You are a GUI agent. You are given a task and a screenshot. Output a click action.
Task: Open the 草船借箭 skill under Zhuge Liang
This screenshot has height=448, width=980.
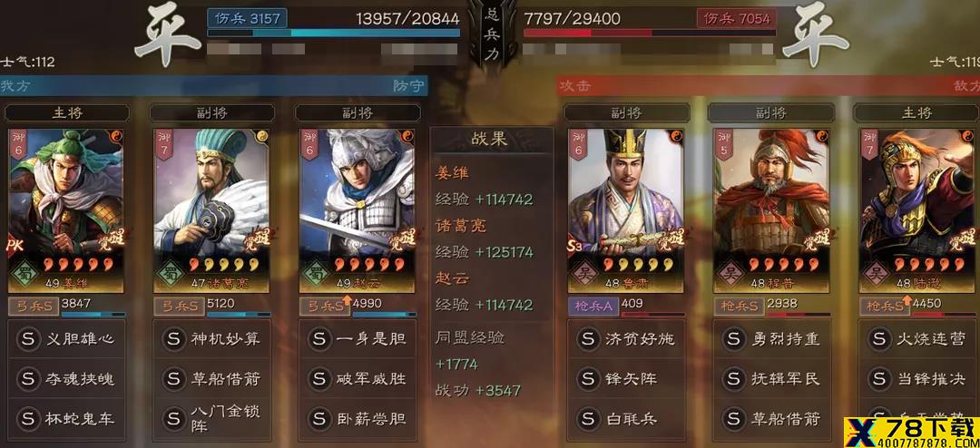coord(211,379)
